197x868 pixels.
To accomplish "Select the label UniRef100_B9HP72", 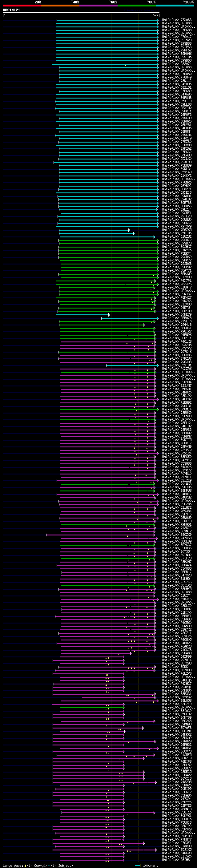I will point(177,260).
